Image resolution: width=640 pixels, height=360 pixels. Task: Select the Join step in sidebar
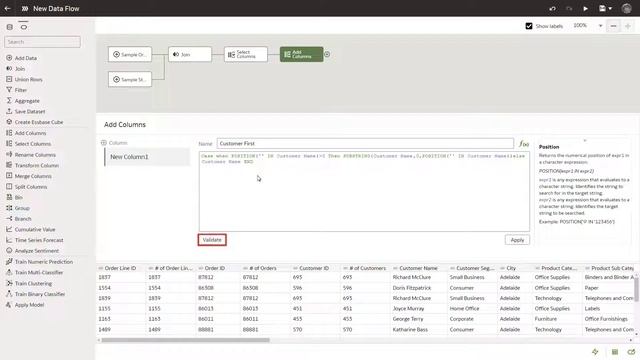tap(16, 69)
